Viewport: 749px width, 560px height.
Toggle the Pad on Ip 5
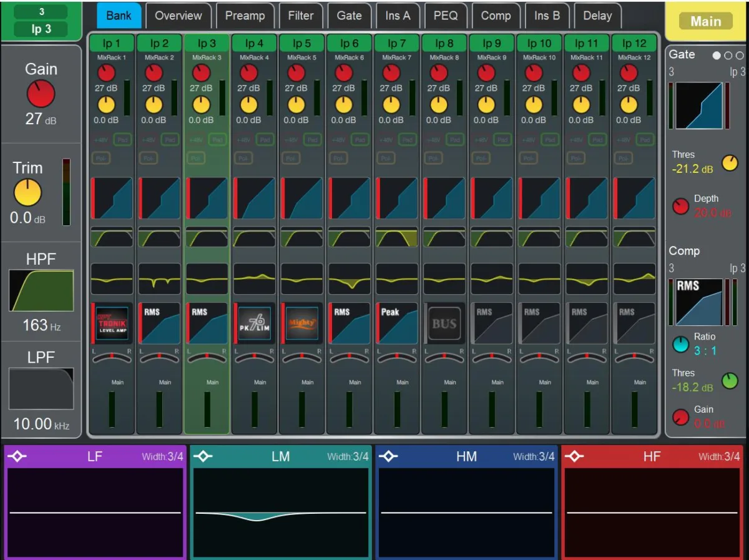(312, 140)
